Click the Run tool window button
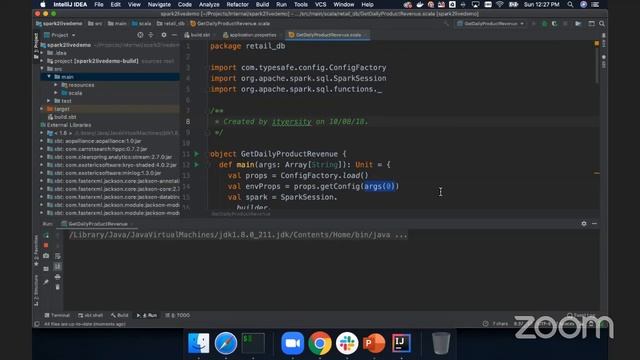Screen dimensions: 640x360 (x=147, y=315)
